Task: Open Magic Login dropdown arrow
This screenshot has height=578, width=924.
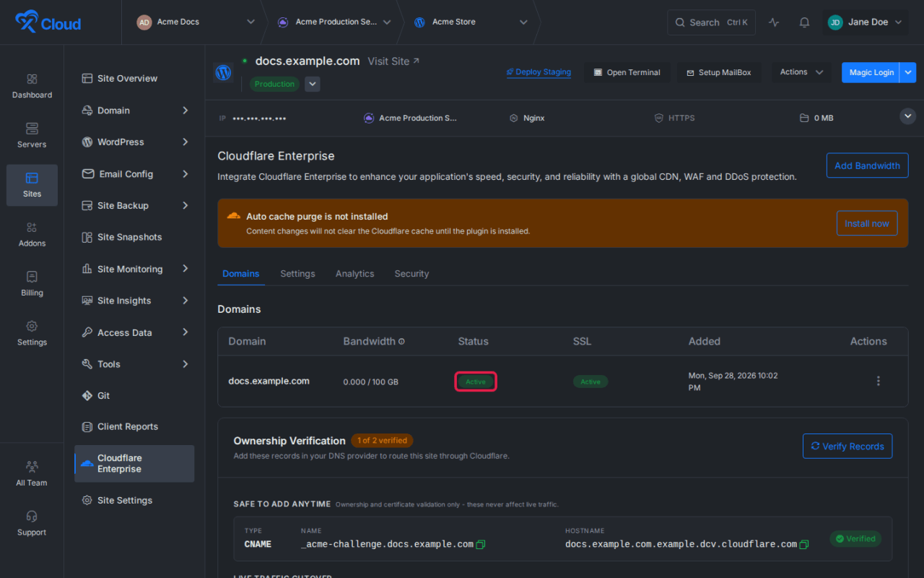Action: (908, 72)
